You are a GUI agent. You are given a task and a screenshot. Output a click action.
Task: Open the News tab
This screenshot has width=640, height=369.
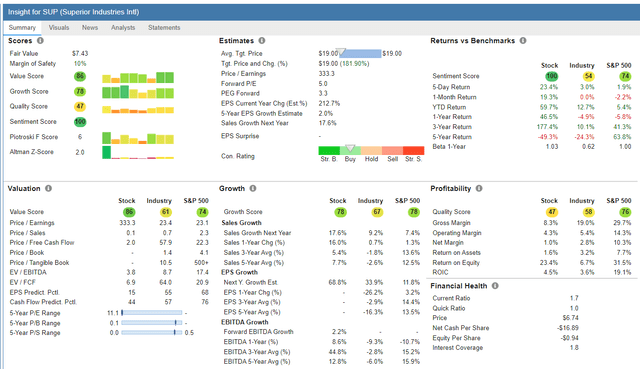coord(90,28)
